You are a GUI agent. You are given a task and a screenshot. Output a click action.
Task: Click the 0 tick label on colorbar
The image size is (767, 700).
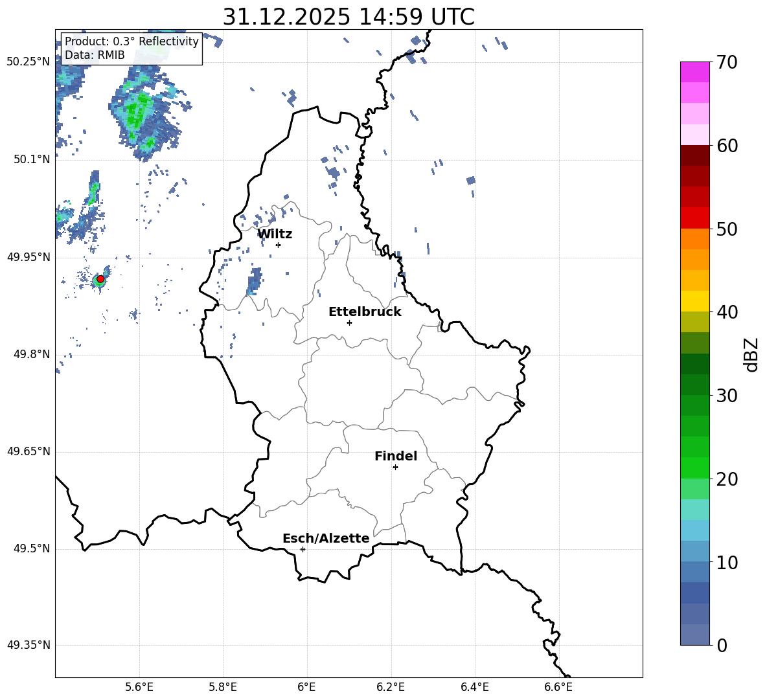(722, 645)
